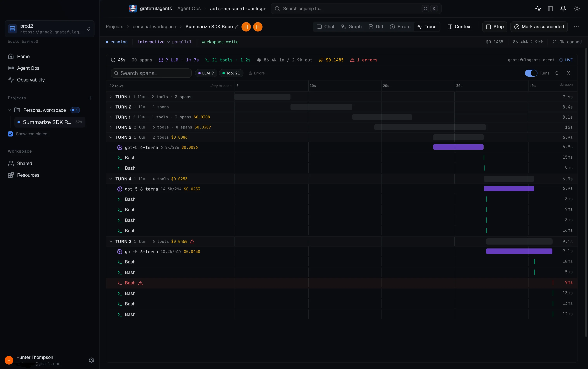Collapse TURN 3 costing $0.0086
Screen dimensions: 588x369
click(x=111, y=137)
